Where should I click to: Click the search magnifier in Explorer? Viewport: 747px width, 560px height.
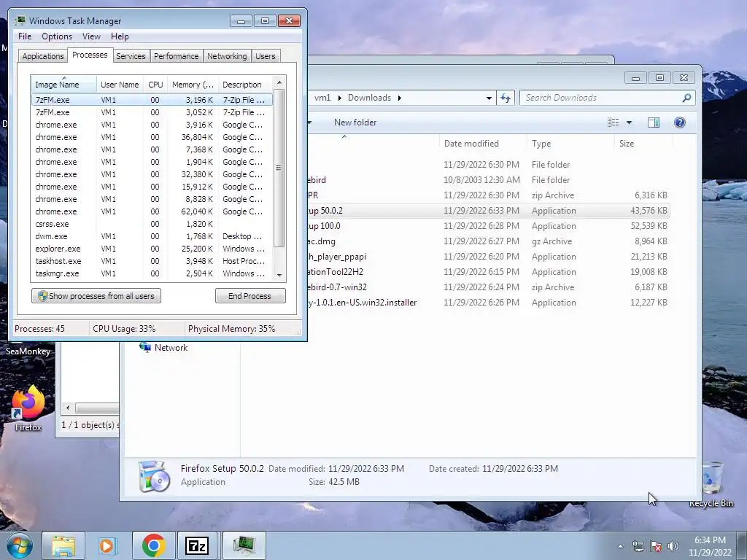[686, 98]
